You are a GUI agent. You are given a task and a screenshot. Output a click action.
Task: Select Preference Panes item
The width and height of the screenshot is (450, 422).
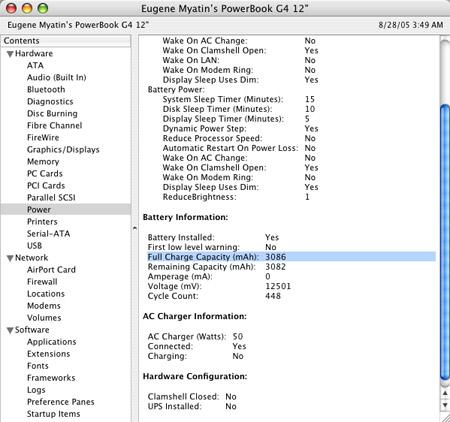click(61, 402)
